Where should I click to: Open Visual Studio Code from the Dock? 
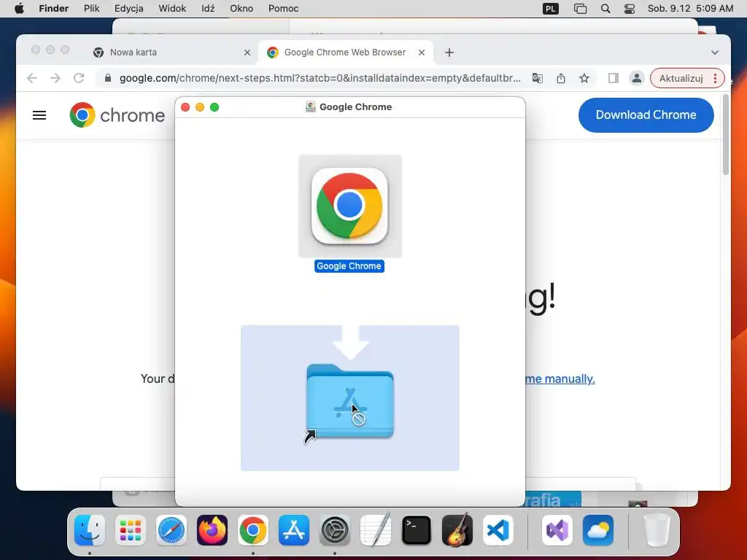(498, 530)
